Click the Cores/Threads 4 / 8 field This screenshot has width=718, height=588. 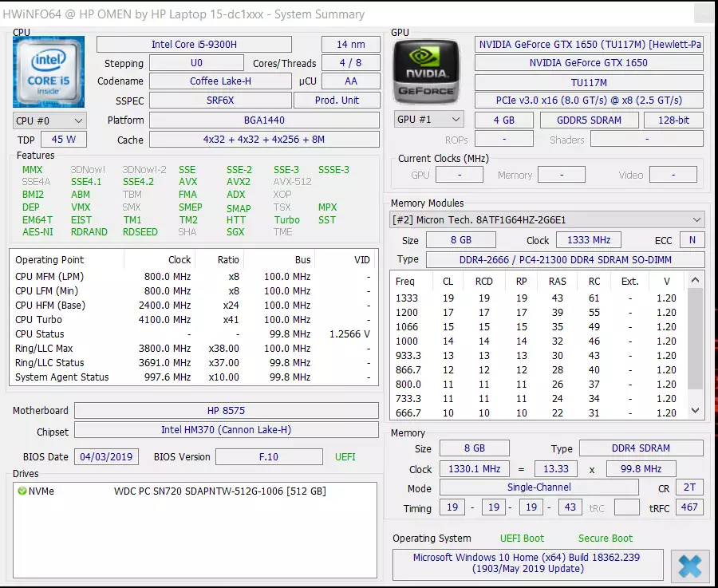351,63
